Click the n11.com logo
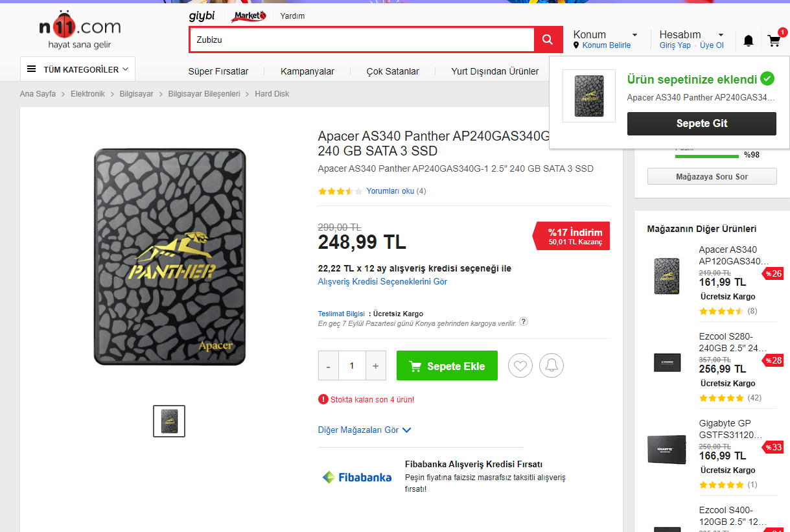The image size is (790, 532). [80, 29]
